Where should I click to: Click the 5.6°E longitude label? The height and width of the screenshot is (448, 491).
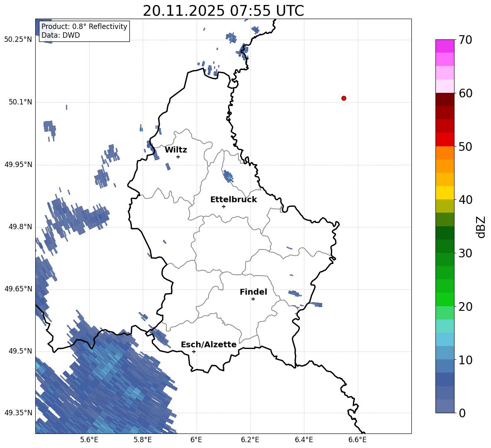click(89, 440)
